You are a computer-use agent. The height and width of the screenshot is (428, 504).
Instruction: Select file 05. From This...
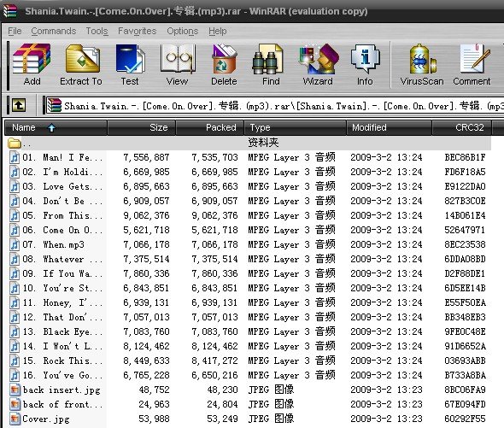[62, 215]
